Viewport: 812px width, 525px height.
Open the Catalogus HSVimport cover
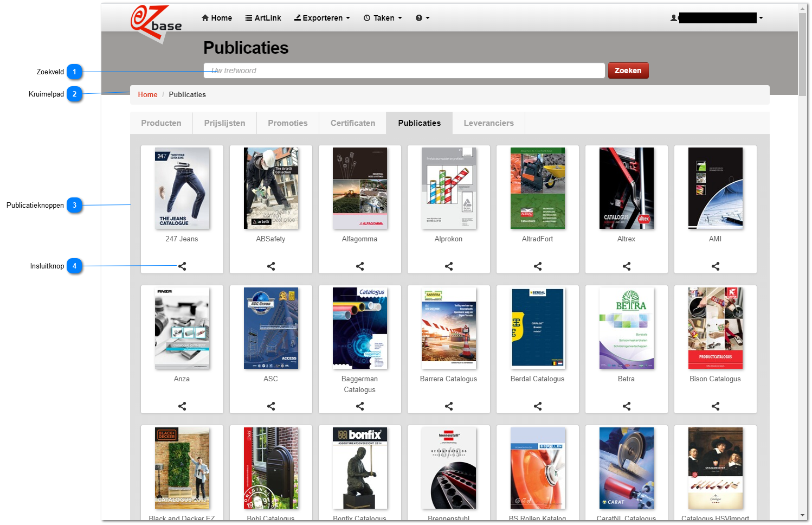(716, 468)
